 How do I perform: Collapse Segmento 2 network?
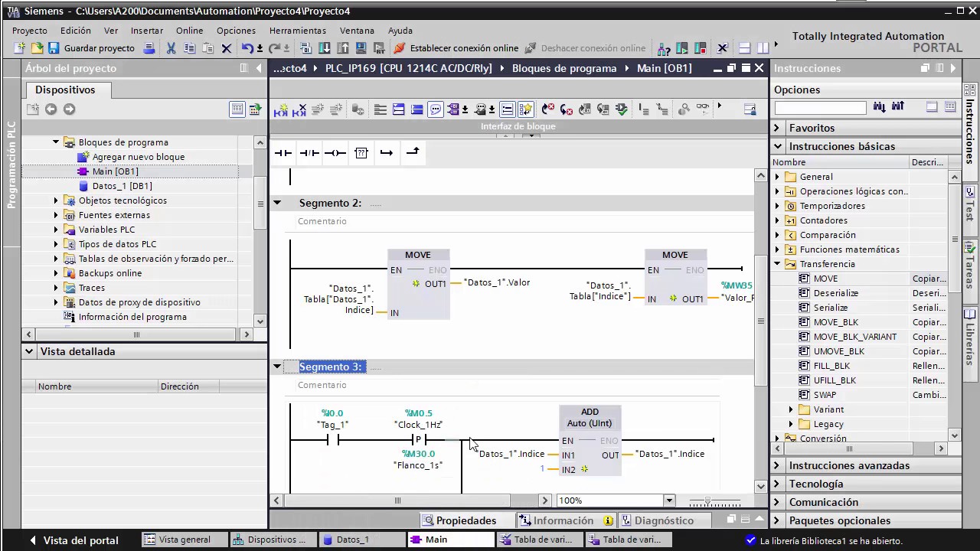click(277, 203)
